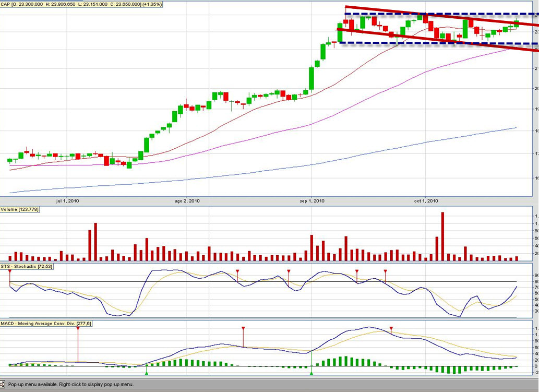539x392 pixels.
Task: Click the stochastic sell marker in mid-August
Action: [237, 271]
